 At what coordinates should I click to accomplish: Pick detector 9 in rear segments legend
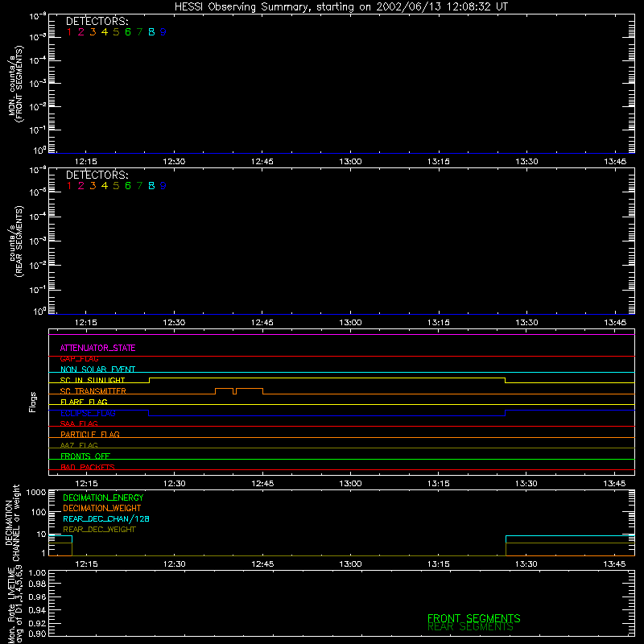163,186
